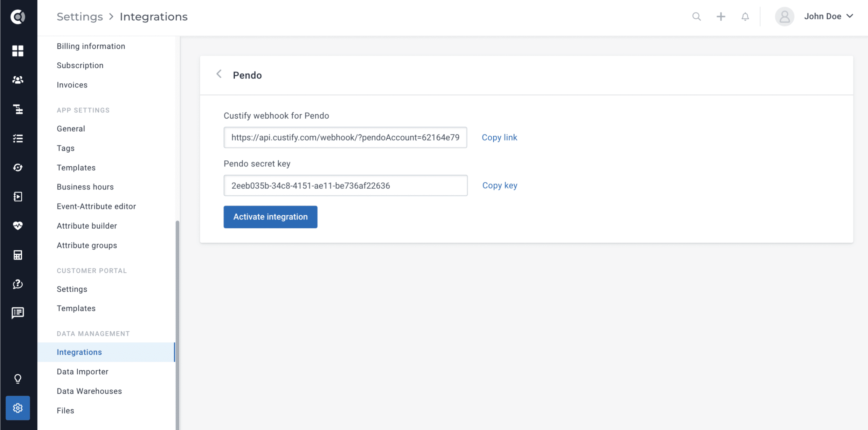Open the Settings breadcrumb item
868x430 pixels.
(80, 16)
